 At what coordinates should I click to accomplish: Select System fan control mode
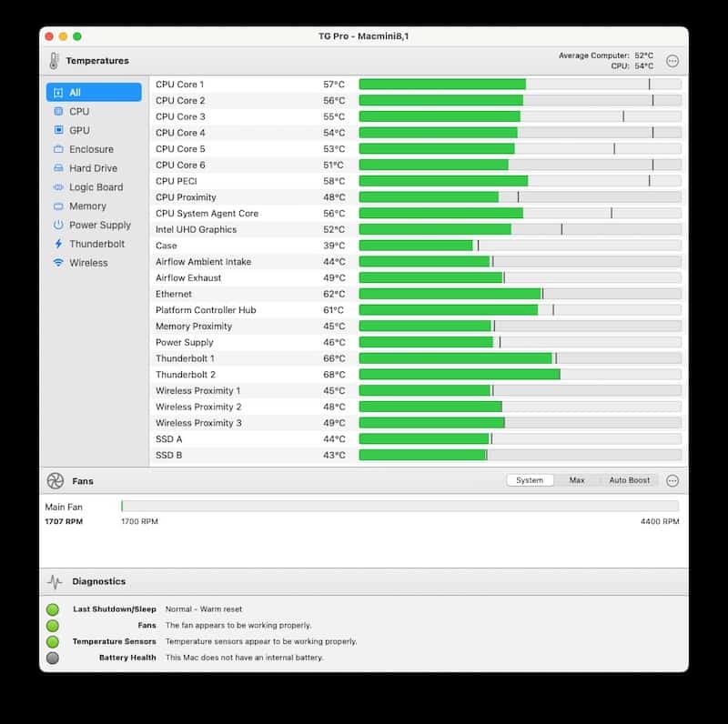[530, 480]
